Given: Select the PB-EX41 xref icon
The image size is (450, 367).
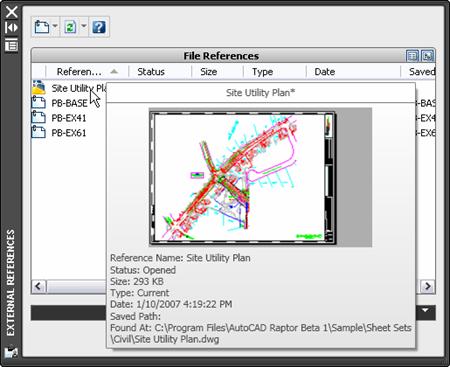Looking at the screenshot, I should click(x=38, y=118).
